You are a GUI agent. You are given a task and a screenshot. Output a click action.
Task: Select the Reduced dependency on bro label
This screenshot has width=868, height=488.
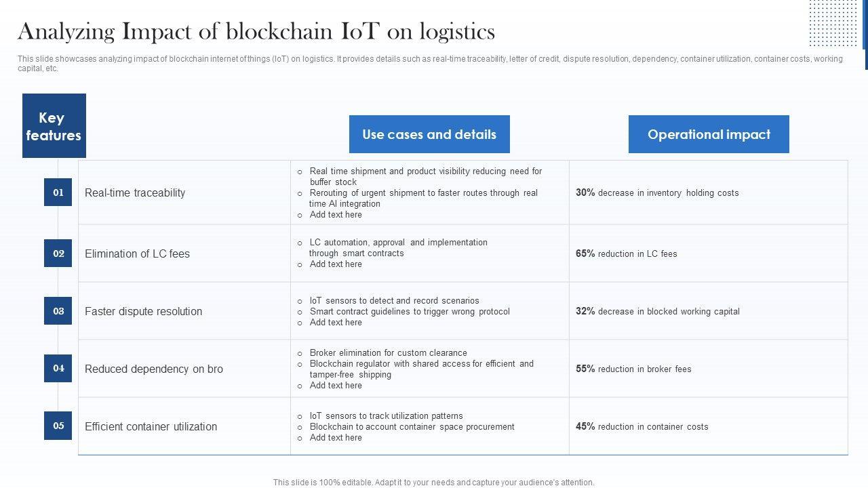click(153, 369)
